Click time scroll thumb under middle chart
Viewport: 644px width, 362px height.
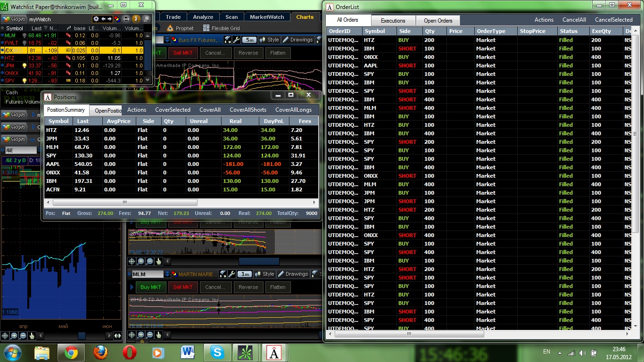point(259,261)
